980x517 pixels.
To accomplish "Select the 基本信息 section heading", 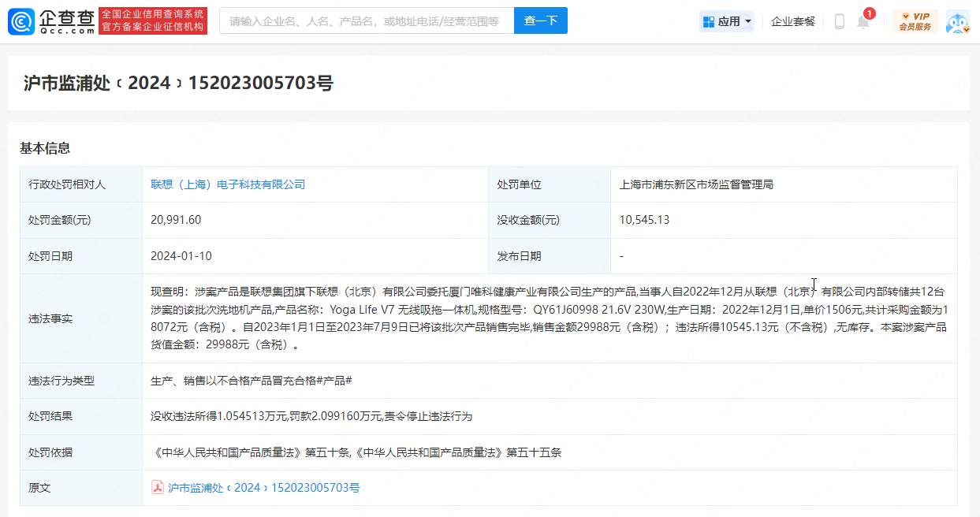I will 45,148.
